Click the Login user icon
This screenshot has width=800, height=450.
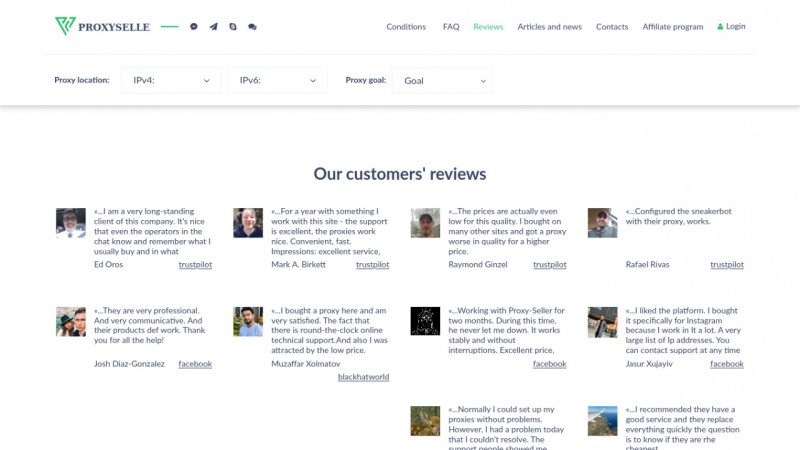point(720,27)
